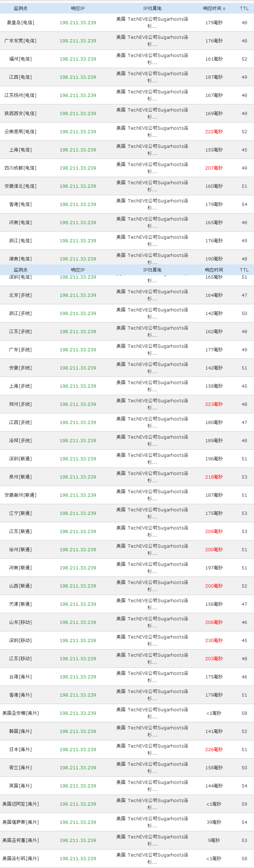The image size is (254, 868).
Task: Open IP link in 美国洛杉矶[海外] row
Action: pos(78,858)
